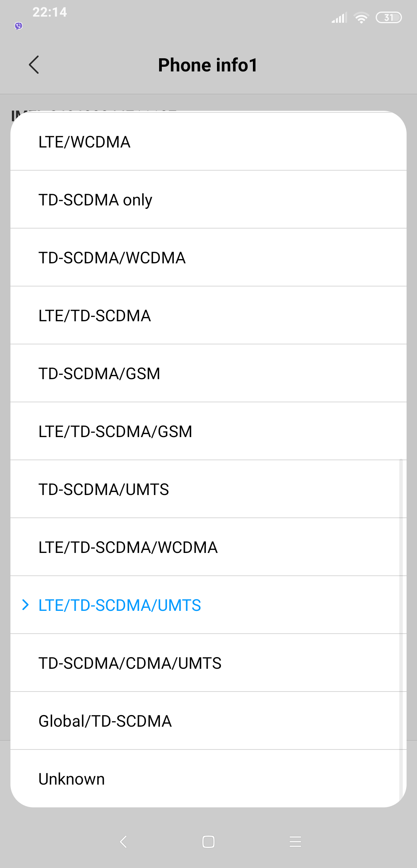Choose the Unknown network option
The image size is (417, 868).
pos(208,779)
